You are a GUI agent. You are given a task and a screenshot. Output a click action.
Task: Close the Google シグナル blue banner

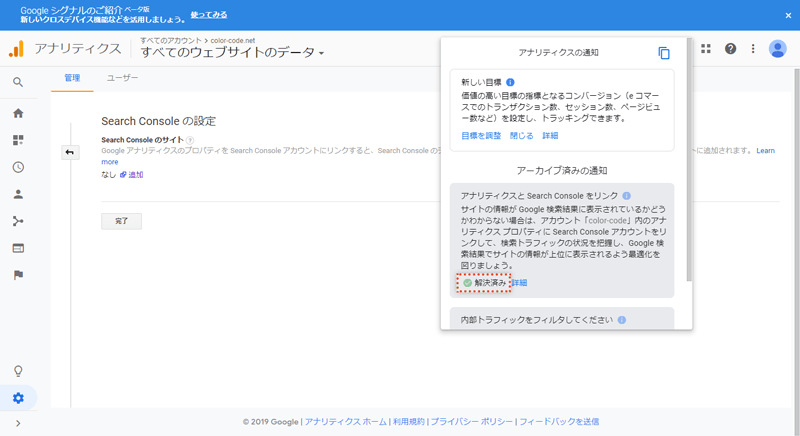pos(788,15)
